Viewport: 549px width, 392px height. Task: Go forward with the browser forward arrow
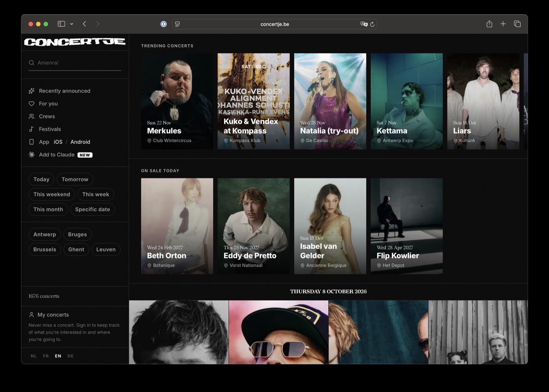[98, 24]
